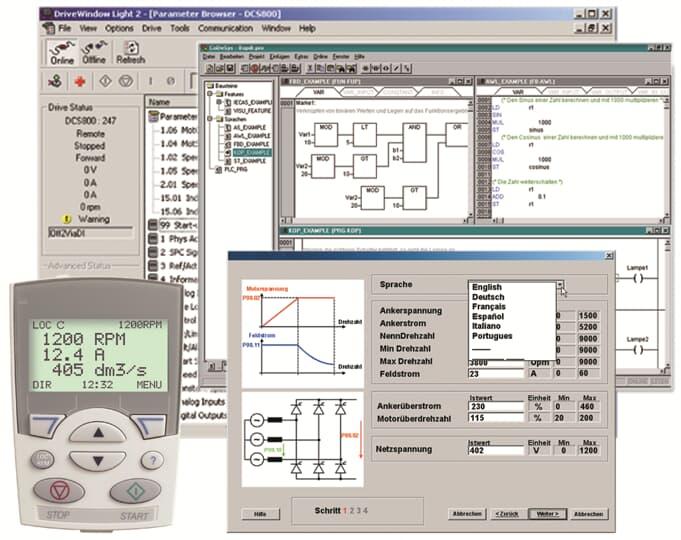The width and height of the screenshot is (681, 540).
Task: Click the Hilfe button in wizard dialog
Action: [x=260, y=514]
